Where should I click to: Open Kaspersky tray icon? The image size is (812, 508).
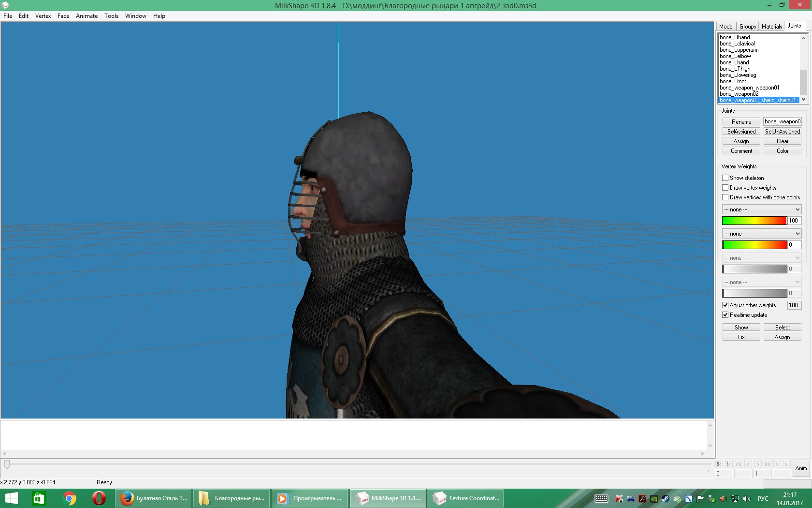(x=619, y=499)
